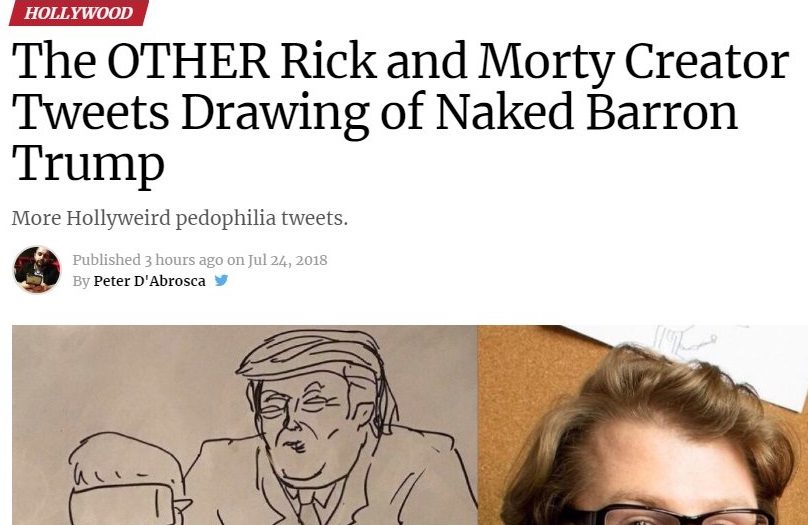Click the red HOLLYWOOD category tag
Image resolution: width=808 pixels, height=525 pixels.
click(x=78, y=13)
